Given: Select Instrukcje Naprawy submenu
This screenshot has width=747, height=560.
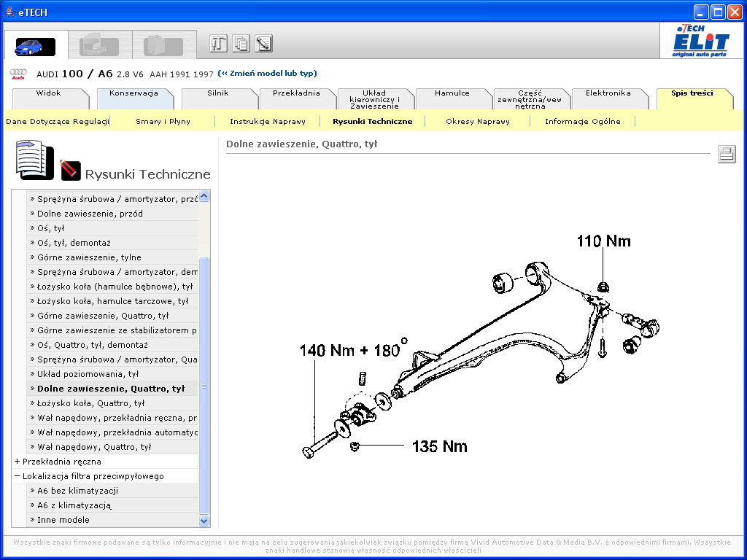Looking at the screenshot, I should (x=268, y=122).
